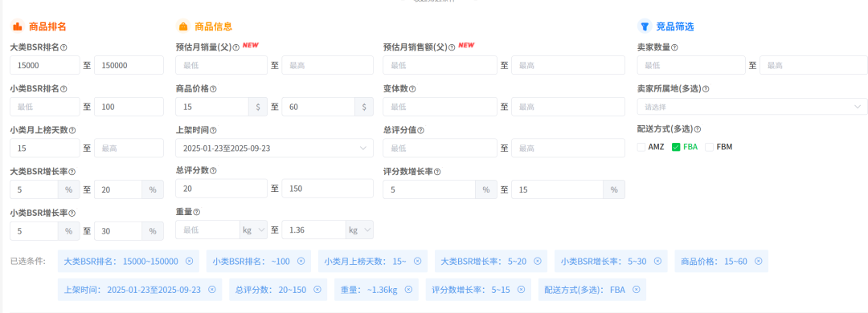
Task: Click the 预估月销量(父) minimum input field
Action: [222, 65]
